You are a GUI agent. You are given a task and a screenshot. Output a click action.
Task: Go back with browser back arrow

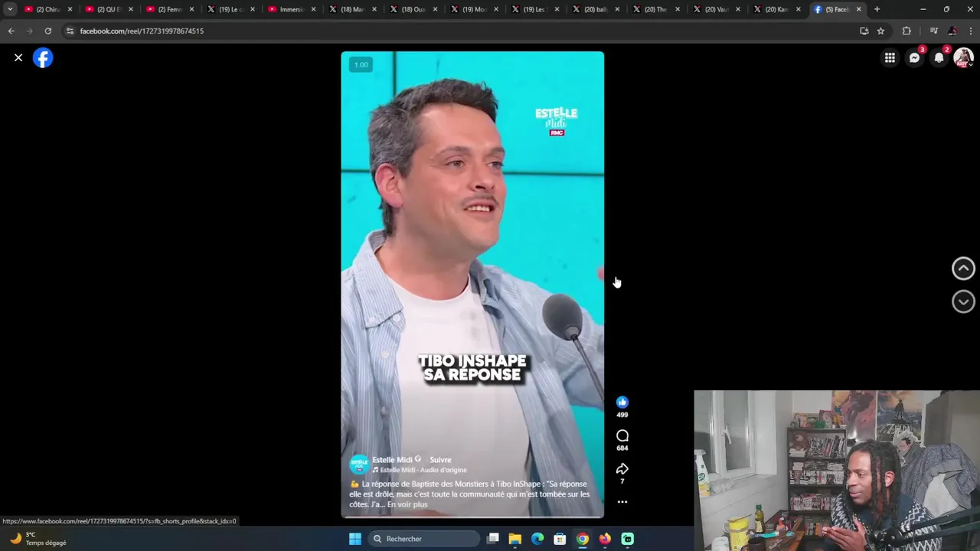pyautogui.click(x=11, y=31)
